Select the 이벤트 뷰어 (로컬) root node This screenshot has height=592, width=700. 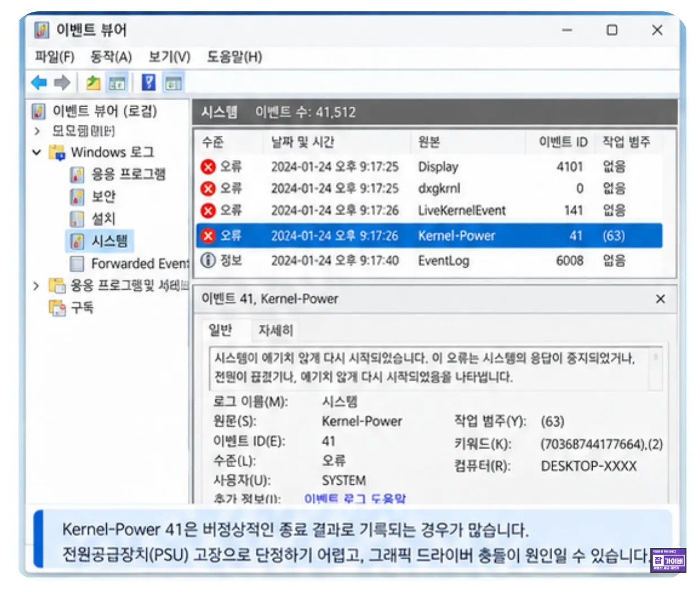(94, 111)
